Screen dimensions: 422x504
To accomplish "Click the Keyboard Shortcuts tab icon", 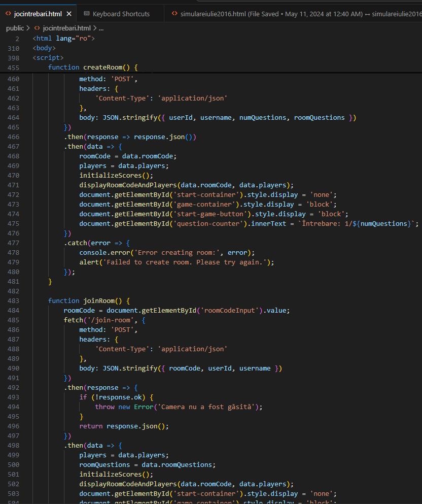I will [87, 14].
